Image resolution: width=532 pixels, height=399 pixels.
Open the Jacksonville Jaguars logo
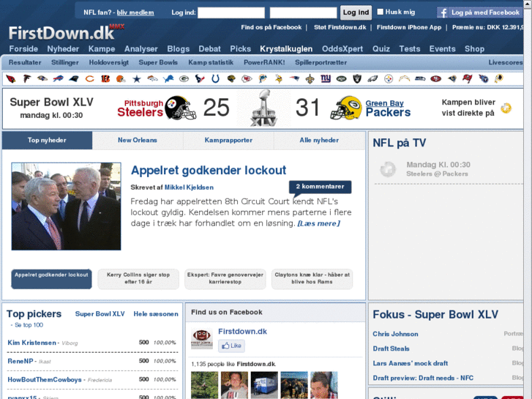[231, 79]
